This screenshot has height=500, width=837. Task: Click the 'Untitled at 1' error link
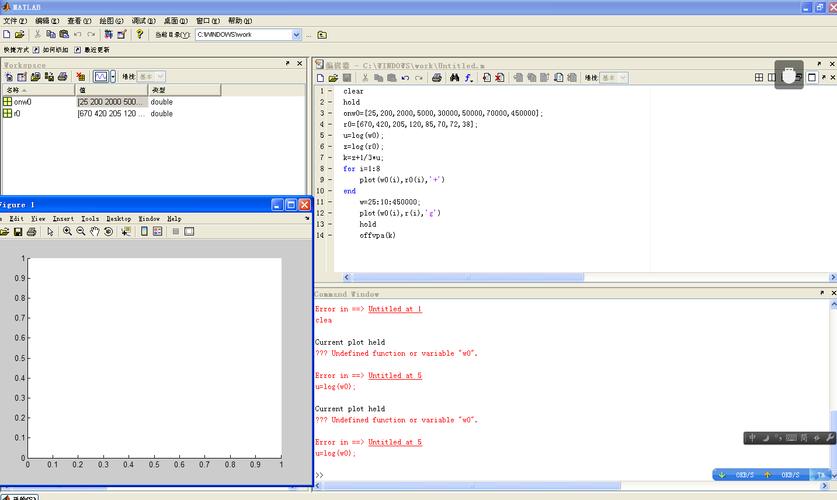pos(395,309)
